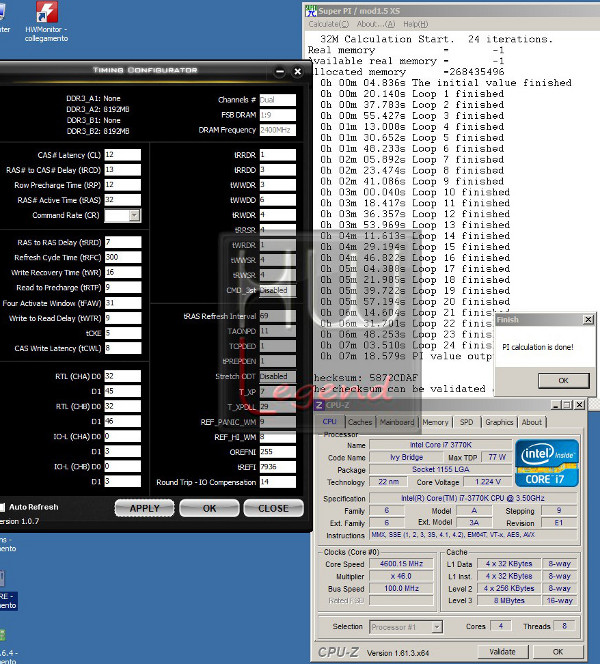Edit the IO-L (CHB) D0 field

(123, 466)
